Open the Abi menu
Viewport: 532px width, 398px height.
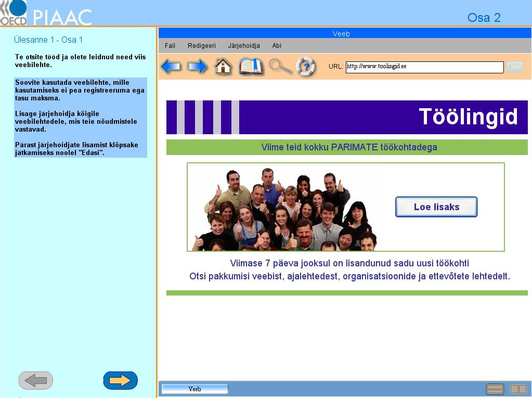click(277, 45)
